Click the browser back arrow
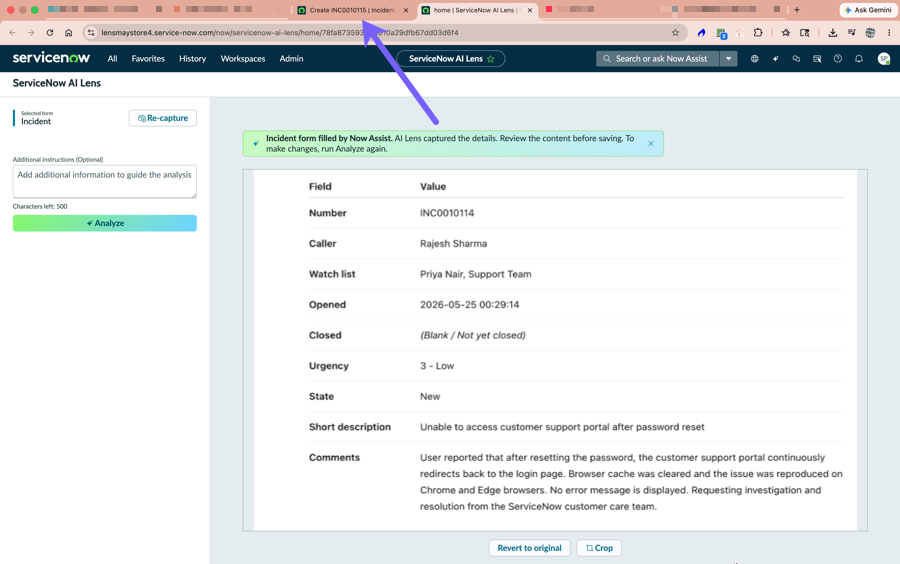The width and height of the screenshot is (900, 564). [x=13, y=33]
